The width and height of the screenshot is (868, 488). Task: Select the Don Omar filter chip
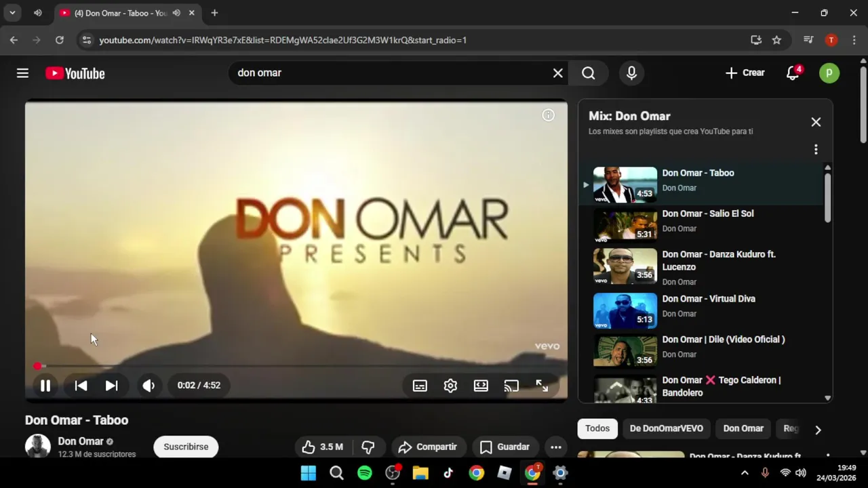coord(743,428)
